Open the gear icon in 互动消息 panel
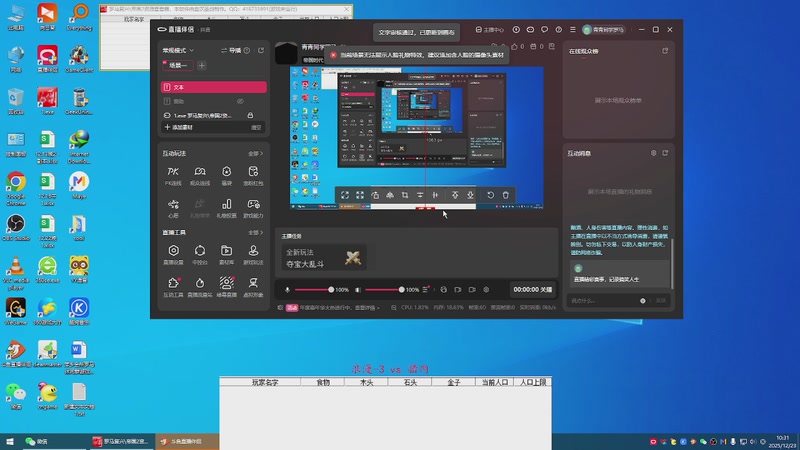The height and width of the screenshot is (450, 800). 654,153
